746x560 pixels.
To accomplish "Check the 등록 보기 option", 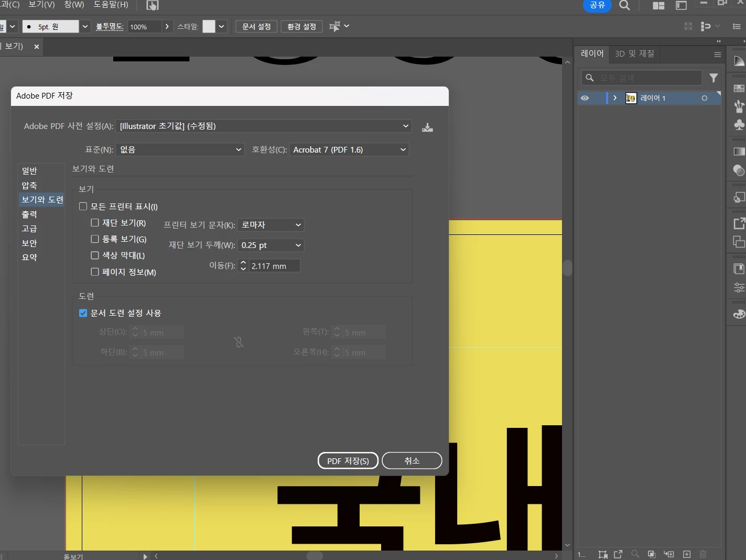I will pyautogui.click(x=95, y=239).
